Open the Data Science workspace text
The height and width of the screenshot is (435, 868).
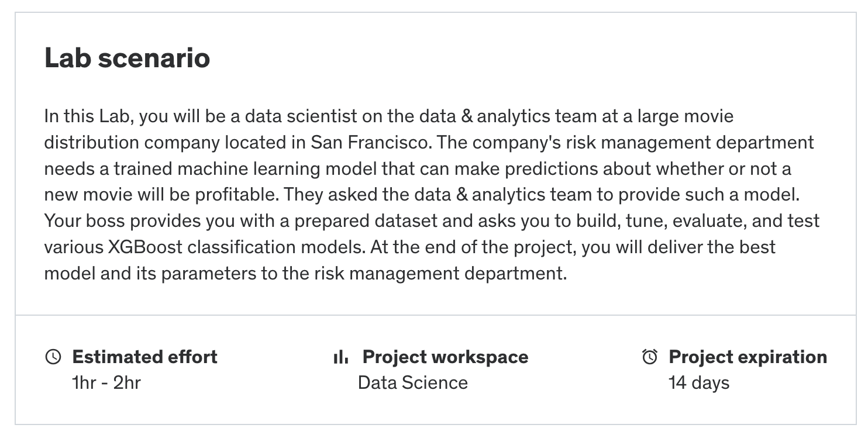[412, 383]
